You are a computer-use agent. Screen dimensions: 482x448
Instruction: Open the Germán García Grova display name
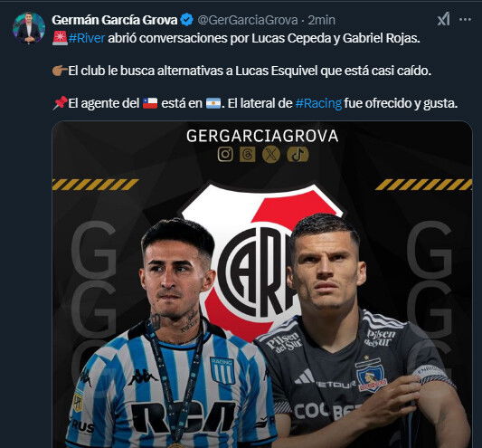[x=115, y=20]
